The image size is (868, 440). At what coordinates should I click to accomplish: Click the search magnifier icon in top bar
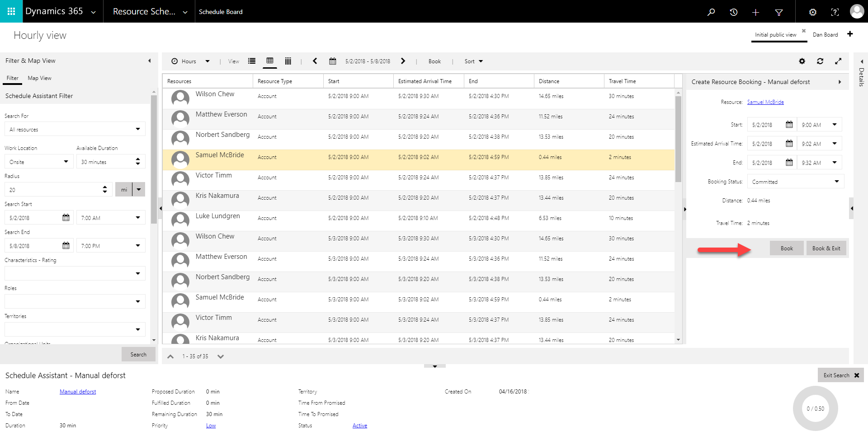point(711,12)
